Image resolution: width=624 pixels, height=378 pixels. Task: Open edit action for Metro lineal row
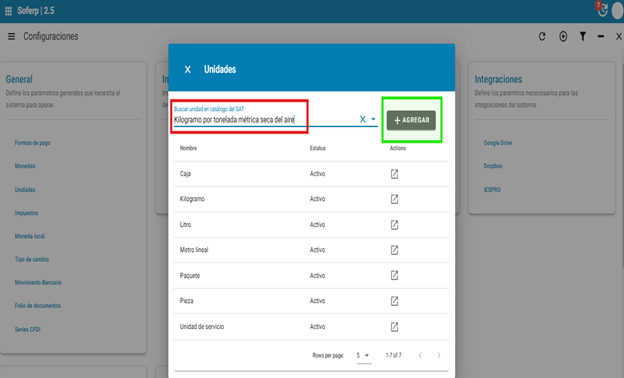tap(394, 250)
